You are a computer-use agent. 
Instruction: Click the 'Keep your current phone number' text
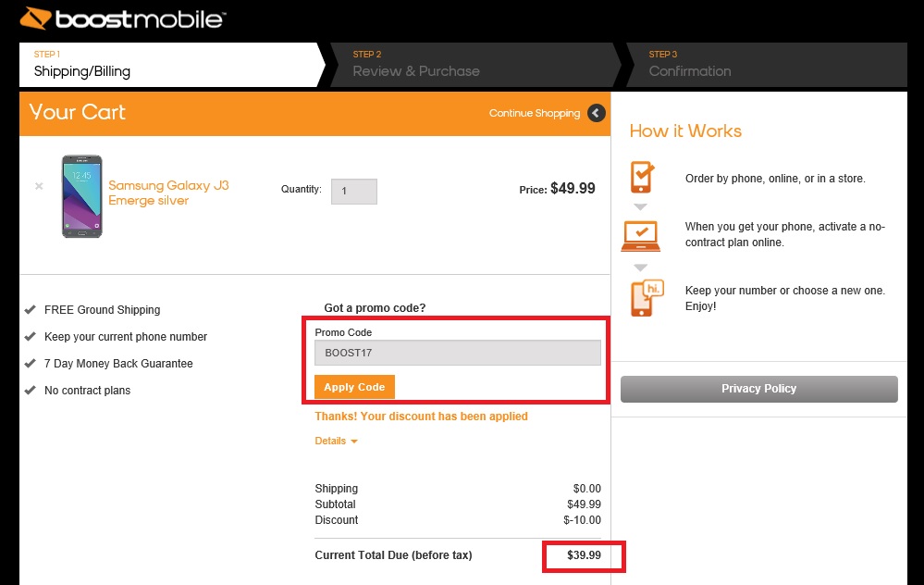pyautogui.click(x=126, y=337)
